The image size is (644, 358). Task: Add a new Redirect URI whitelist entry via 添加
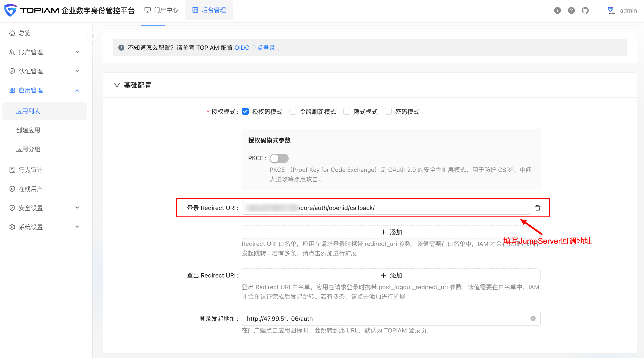[391, 232]
